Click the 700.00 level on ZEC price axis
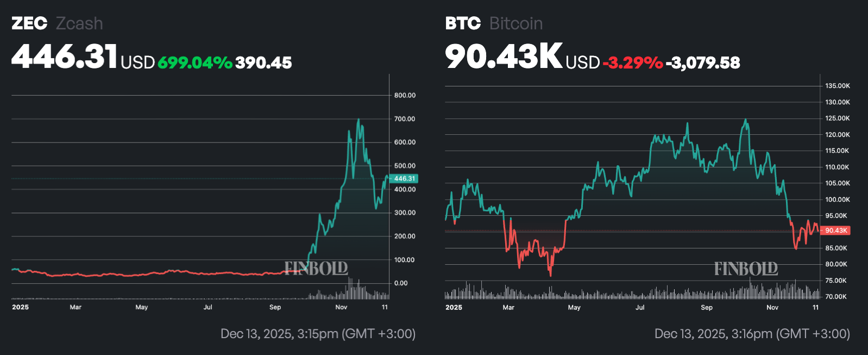Image resolution: width=868 pixels, height=355 pixels. click(x=405, y=119)
